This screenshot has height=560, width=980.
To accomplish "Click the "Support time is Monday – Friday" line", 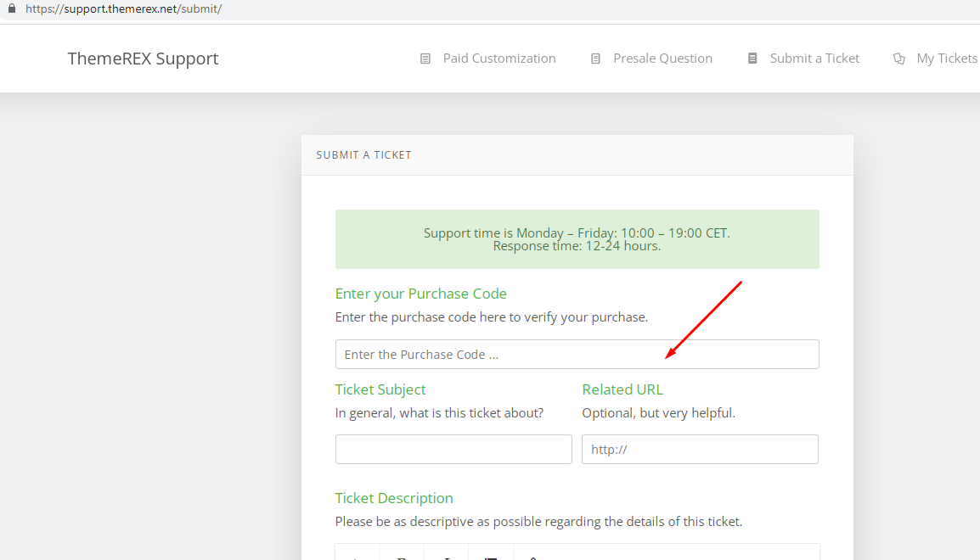I will [577, 232].
